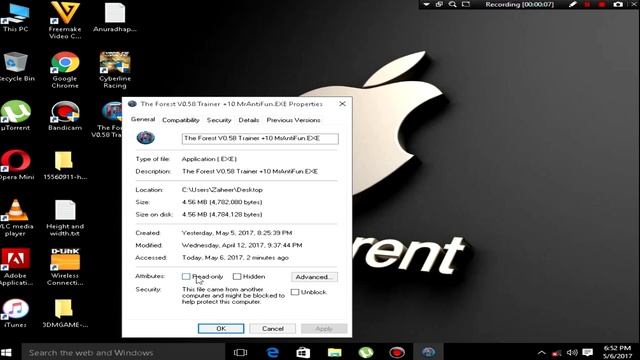Open the Windows Store from taskbar
640x360 pixels.
303,352
